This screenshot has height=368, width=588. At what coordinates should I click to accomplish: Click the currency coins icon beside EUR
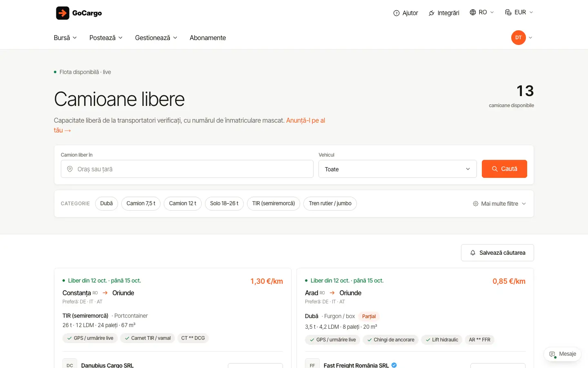(508, 12)
